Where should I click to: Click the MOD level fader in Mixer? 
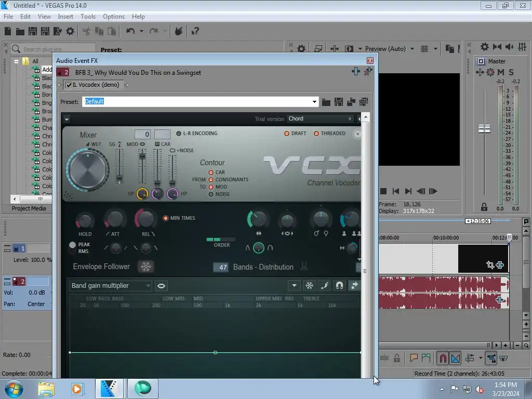142,156
